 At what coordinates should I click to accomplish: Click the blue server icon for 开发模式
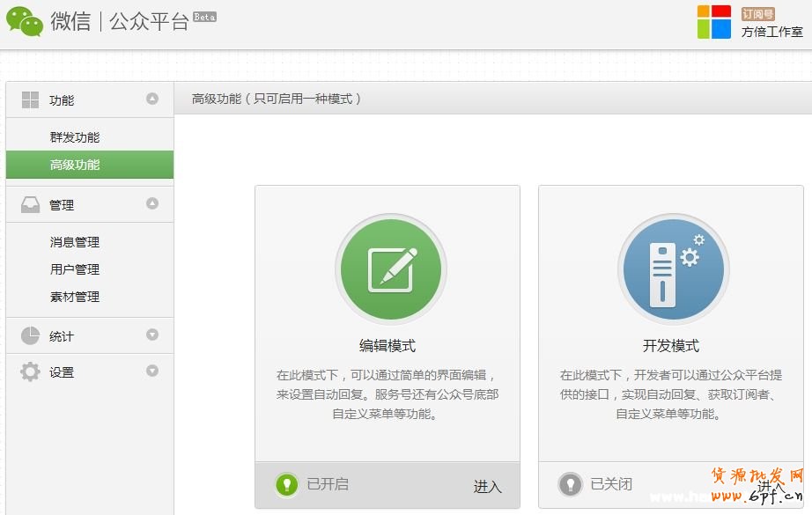673,269
